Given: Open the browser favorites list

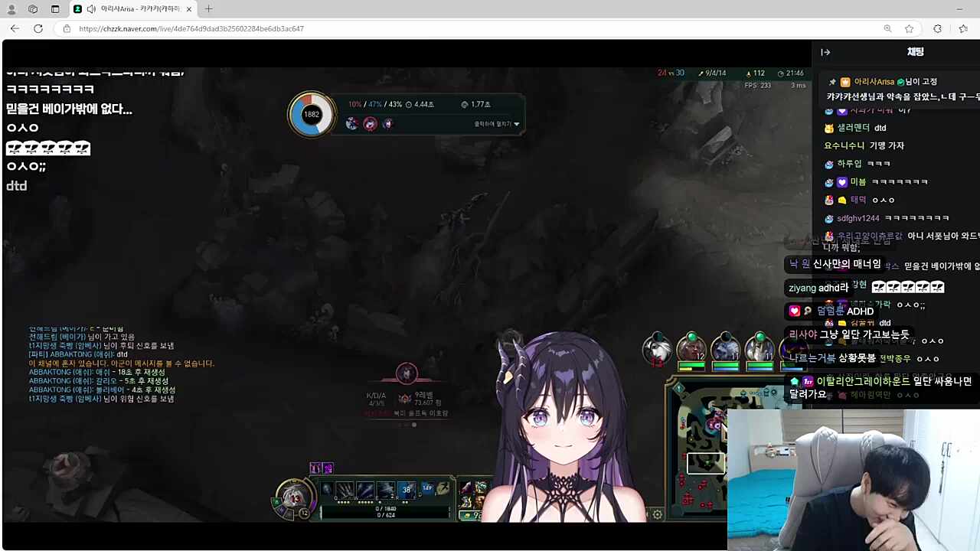Looking at the screenshot, I should tap(963, 28).
